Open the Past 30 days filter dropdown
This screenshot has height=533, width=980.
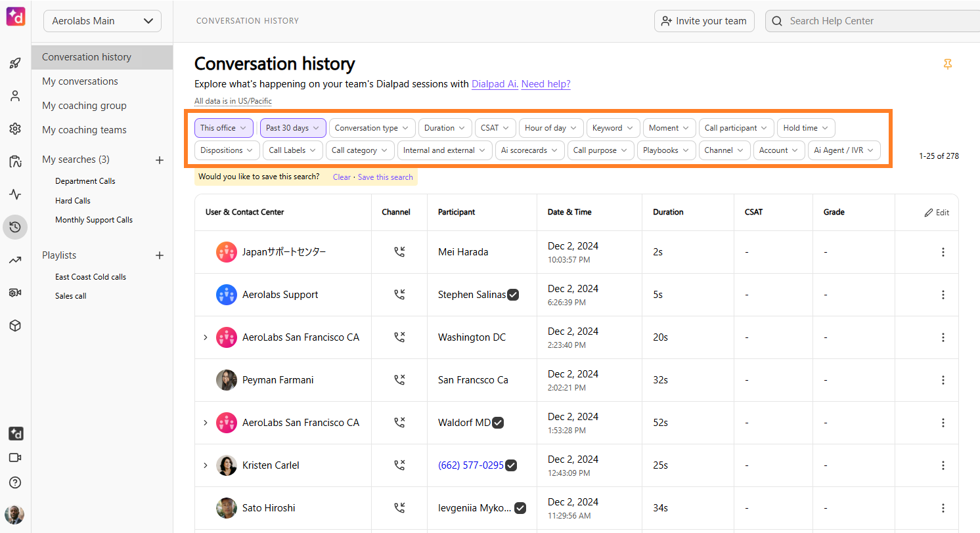293,128
